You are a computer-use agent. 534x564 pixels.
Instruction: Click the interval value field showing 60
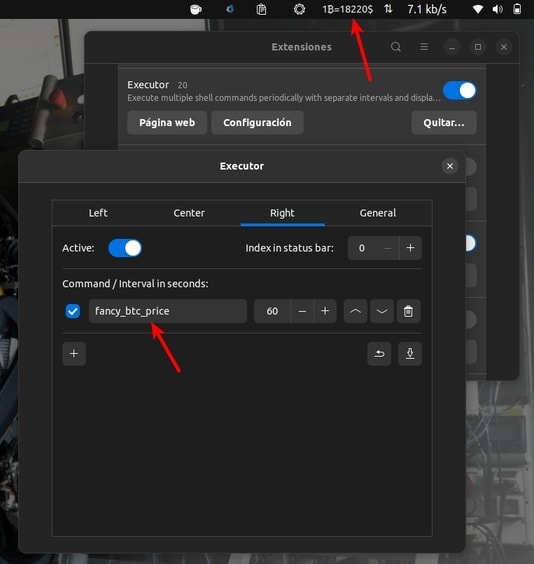(x=272, y=311)
